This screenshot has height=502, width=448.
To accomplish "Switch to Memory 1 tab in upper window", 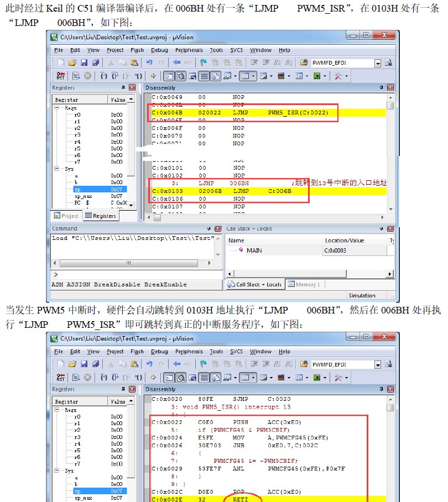I will (x=304, y=284).
